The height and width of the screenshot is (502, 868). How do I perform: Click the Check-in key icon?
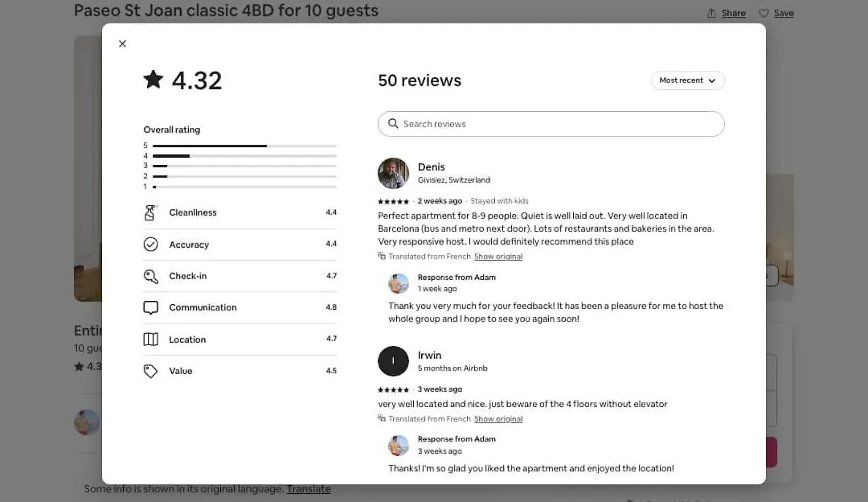click(150, 276)
